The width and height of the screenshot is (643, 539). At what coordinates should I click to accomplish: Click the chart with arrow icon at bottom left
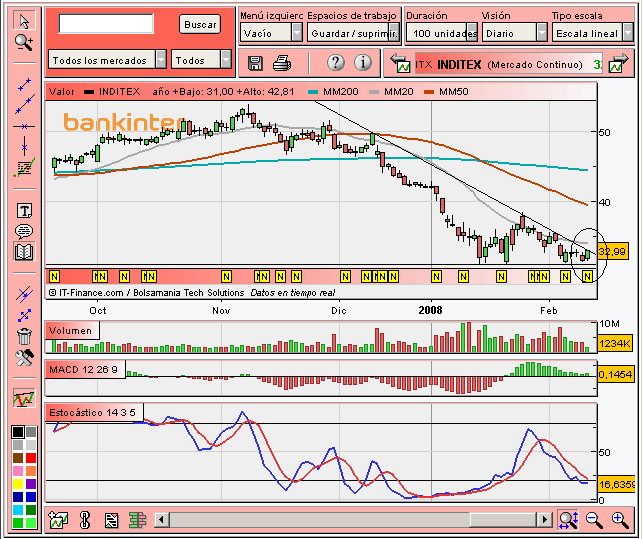[58, 520]
